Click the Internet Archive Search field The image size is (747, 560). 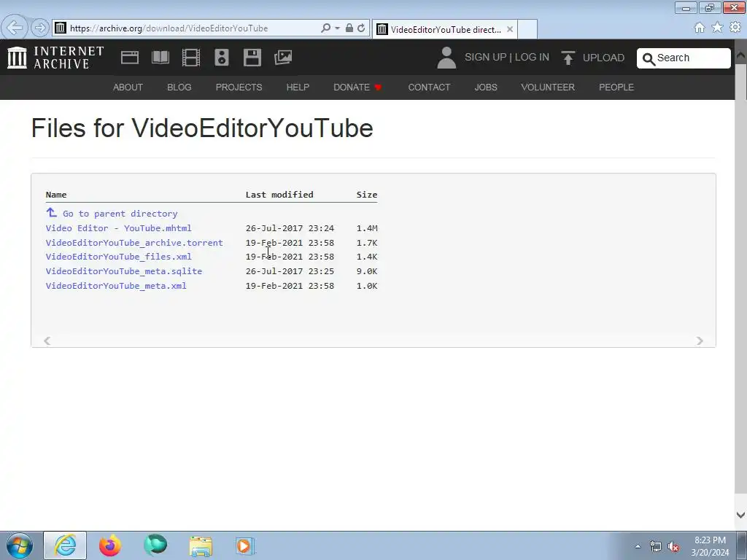684,58
